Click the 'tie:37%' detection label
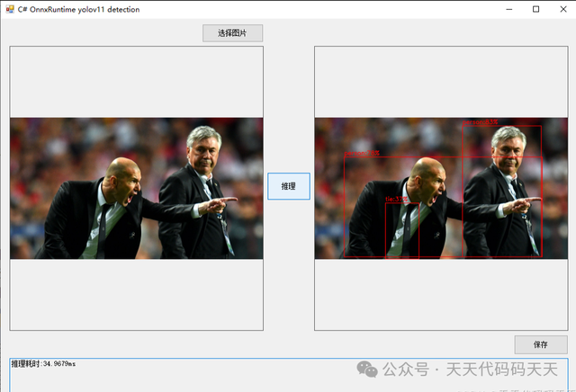The width and height of the screenshot is (576, 392). tap(396, 199)
